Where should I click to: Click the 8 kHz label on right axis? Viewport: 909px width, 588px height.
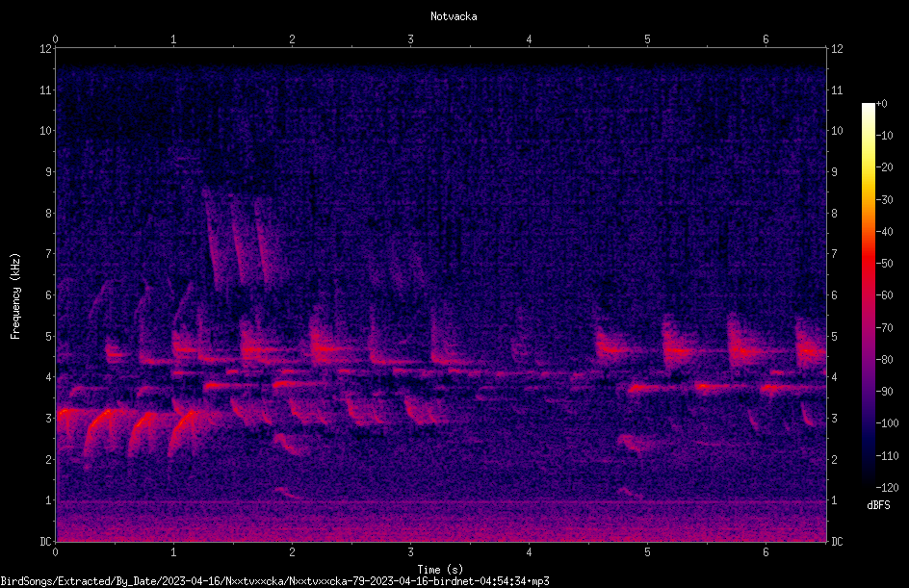(x=834, y=214)
